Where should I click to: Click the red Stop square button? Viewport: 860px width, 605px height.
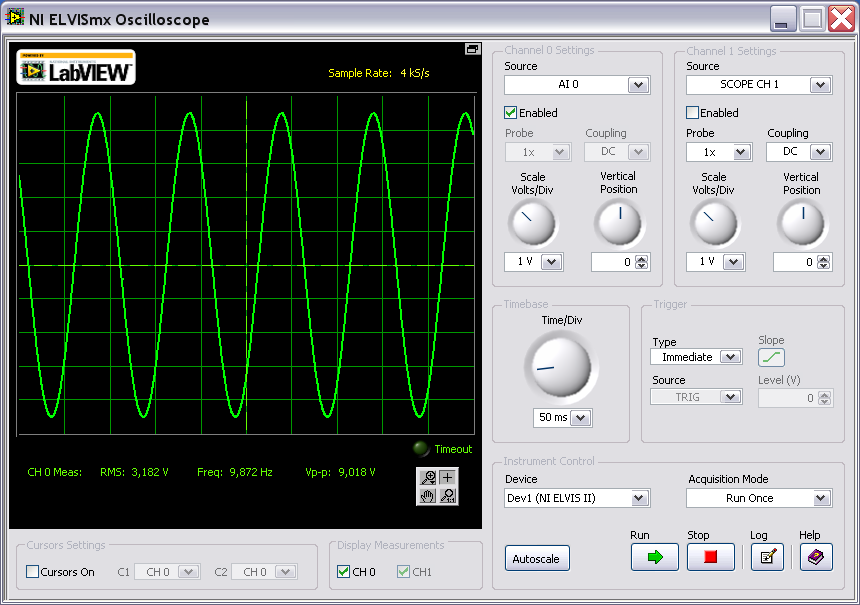coord(710,557)
